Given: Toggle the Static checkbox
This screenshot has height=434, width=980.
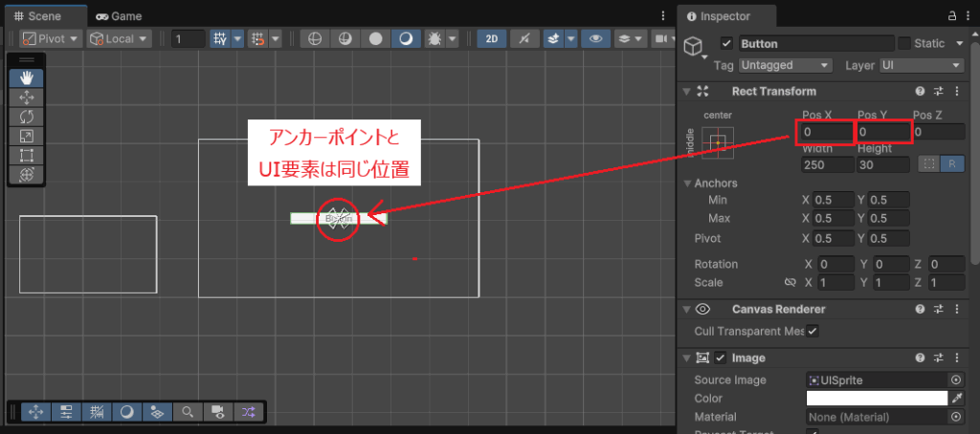Looking at the screenshot, I should tap(903, 44).
